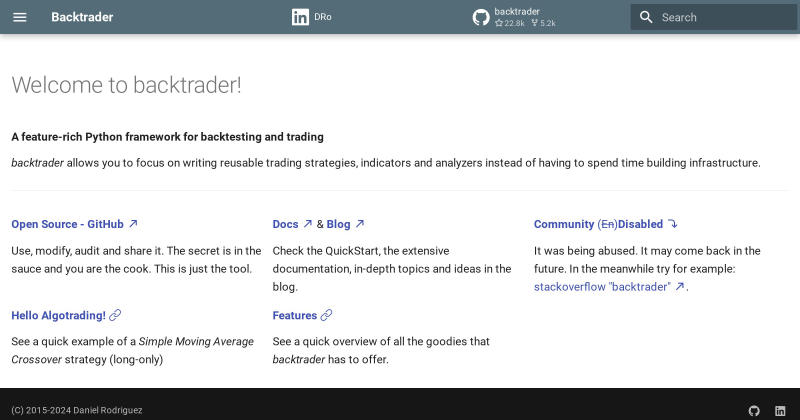Click the LinkedIn icon in footer
The image size is (800, 420).
coord(780,410)
